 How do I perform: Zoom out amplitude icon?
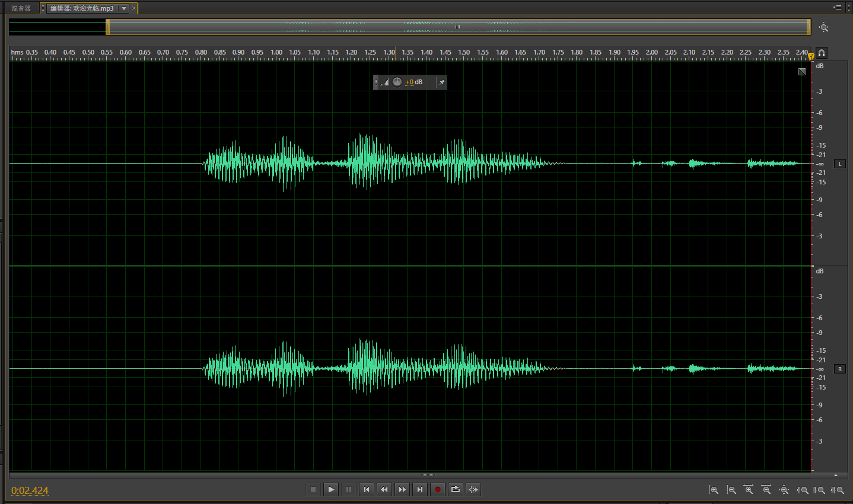point(731,490)
